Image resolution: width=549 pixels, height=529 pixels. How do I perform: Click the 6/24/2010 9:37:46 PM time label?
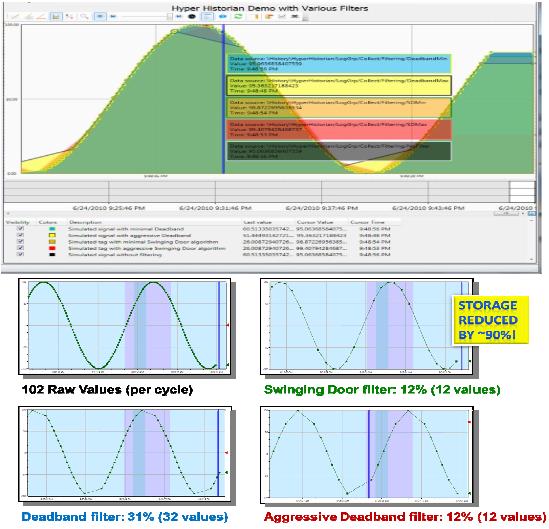[321, 208]
